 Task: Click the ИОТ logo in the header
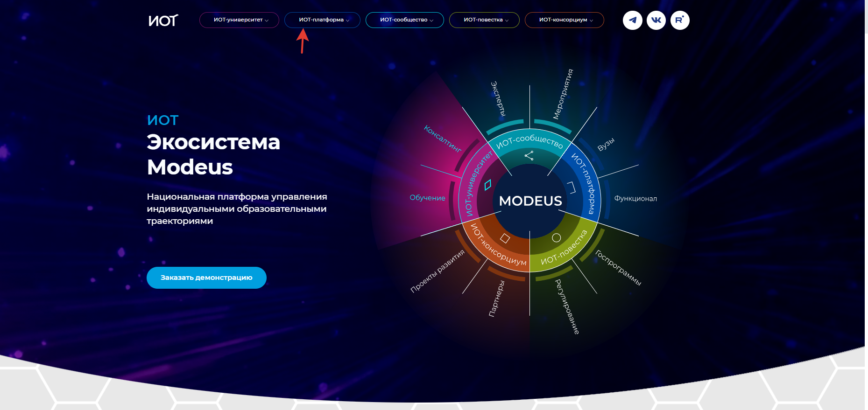tap(163, 20)
